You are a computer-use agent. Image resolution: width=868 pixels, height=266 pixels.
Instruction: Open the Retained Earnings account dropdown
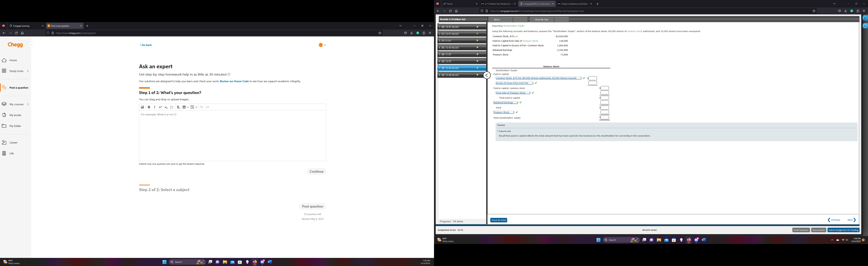click(506, 103)
